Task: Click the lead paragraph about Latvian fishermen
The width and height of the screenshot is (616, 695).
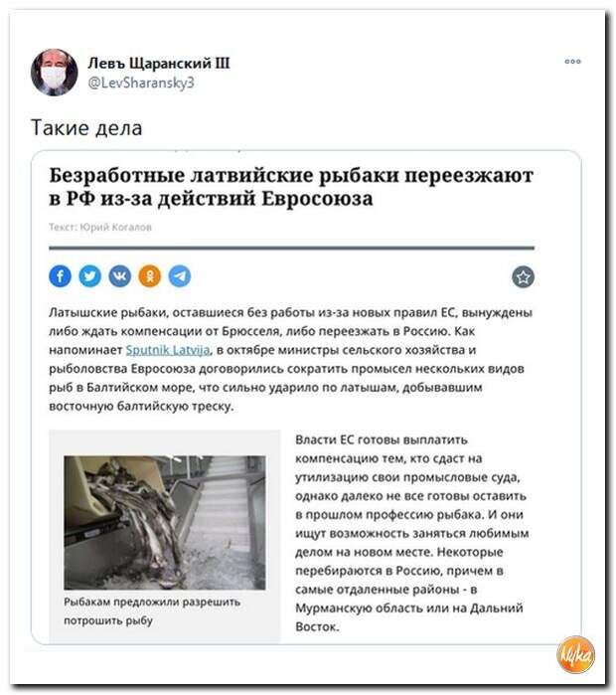Action: click(290, 360)
